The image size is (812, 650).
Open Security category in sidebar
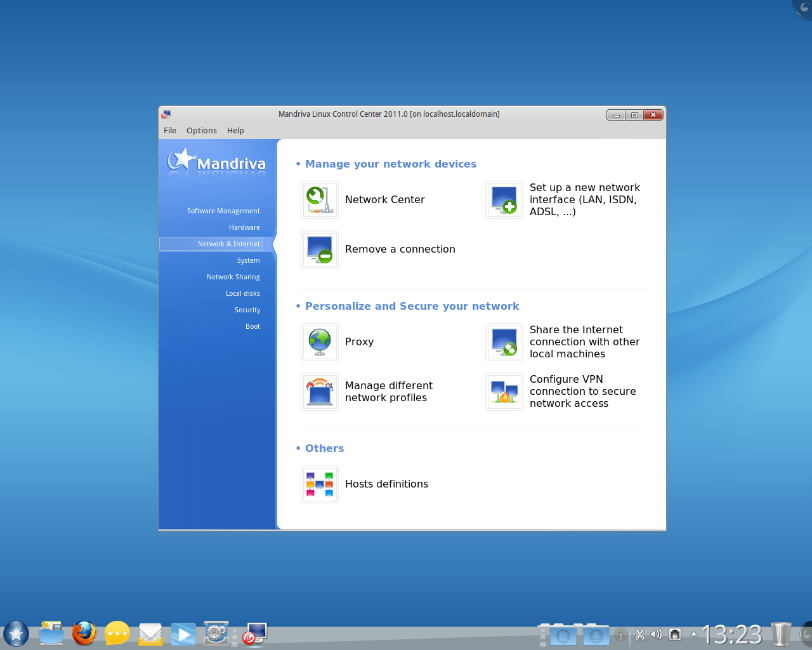tap(247, 310)
